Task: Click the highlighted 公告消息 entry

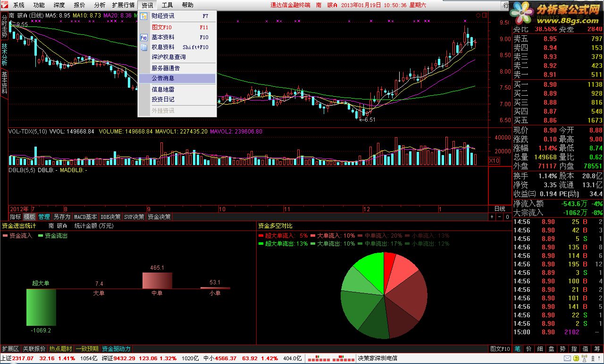Action: tap(177, 78)
